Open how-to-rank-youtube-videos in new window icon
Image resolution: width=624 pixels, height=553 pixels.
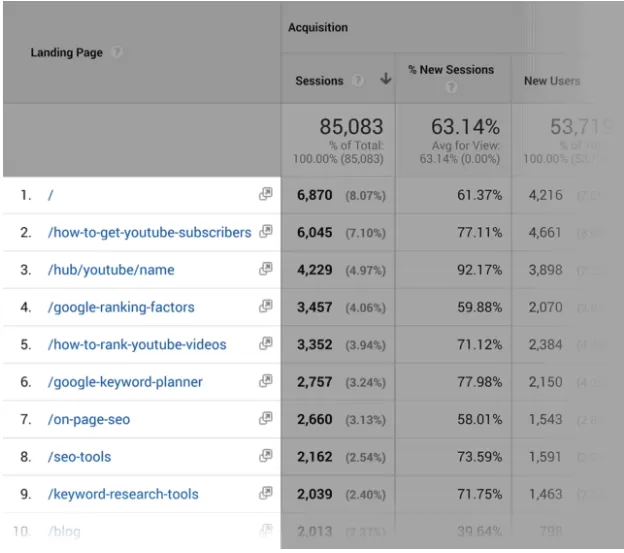click(265, 344)
